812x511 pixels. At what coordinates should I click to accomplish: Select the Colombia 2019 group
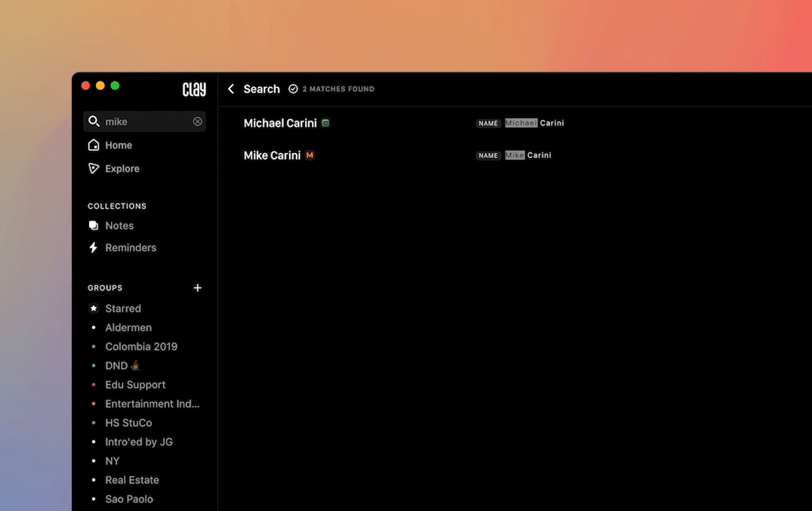(x=141, y=346)
